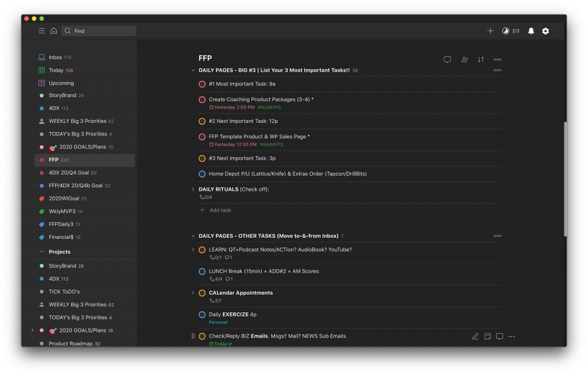
Task: Collapse the Projects group in the sidebar
Action: point(41,252)
